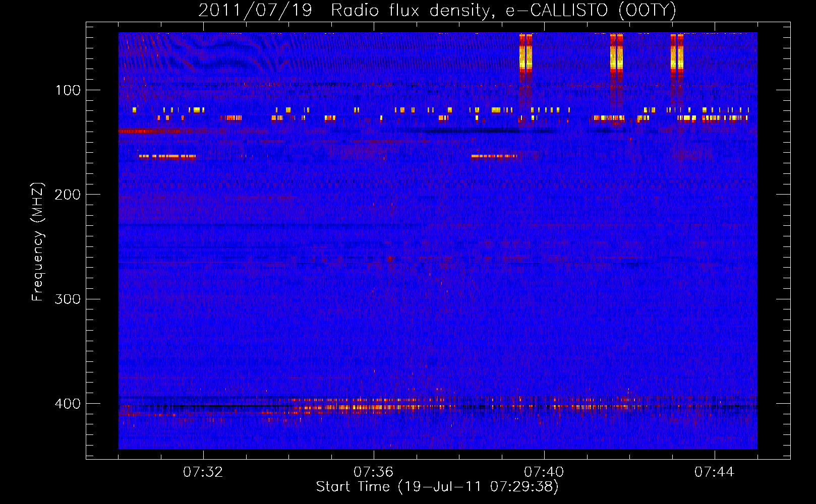Click the plot title "2011/07/19 Radio flux density, e-CALLISTO (OOTY)"
This screenshot has height=504, width=816.
pyautogui.click(x=437, y=10)
